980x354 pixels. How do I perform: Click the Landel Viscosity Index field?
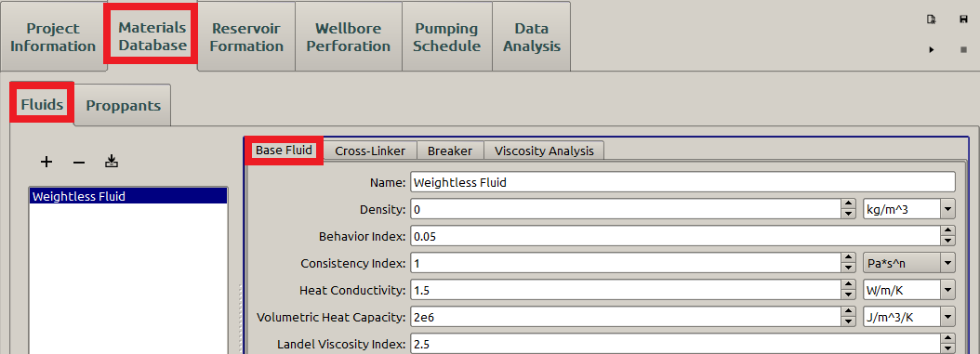tap(676, 344)
